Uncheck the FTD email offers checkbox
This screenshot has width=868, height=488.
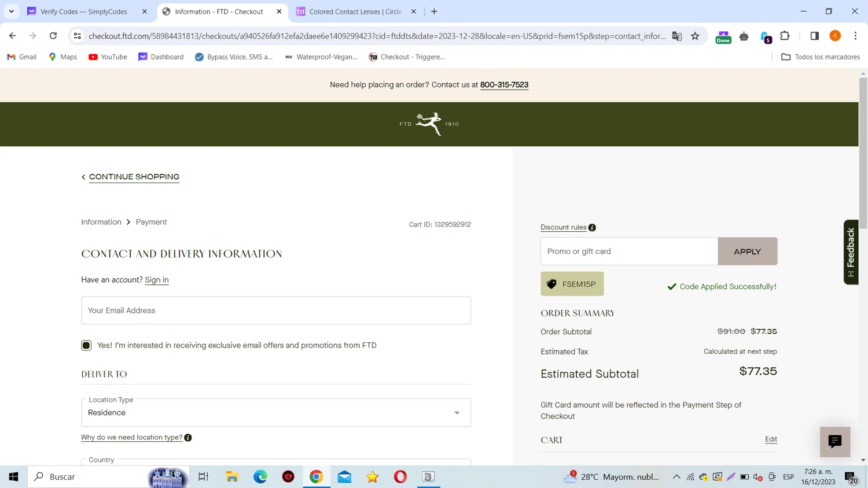coord(86,346)
